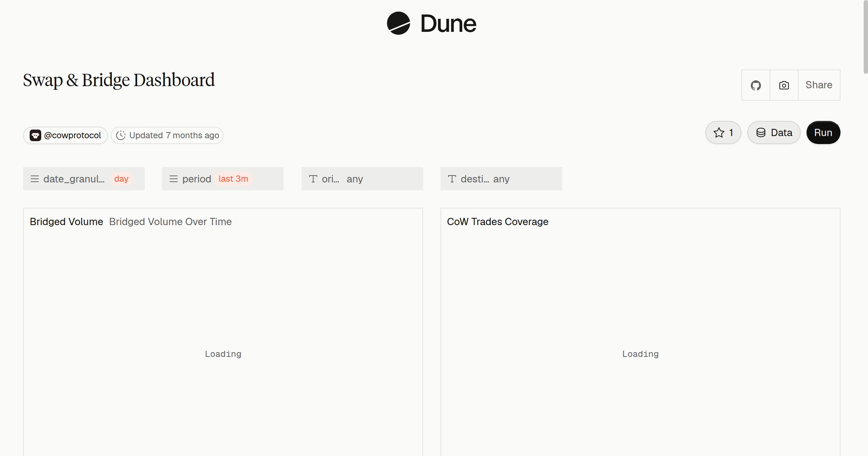
Task: Click the text-type icon beside origin
Action: (x=313, y=179)
